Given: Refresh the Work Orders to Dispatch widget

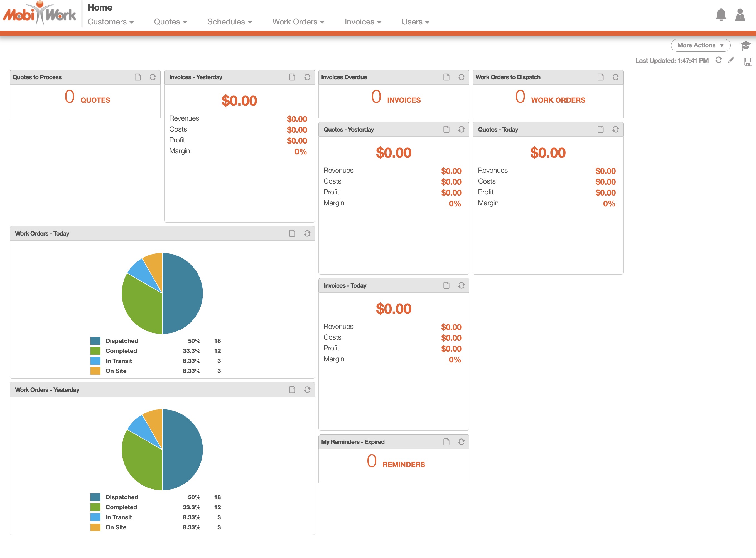Looking at the screenshot, I should (x=615, y=77).
